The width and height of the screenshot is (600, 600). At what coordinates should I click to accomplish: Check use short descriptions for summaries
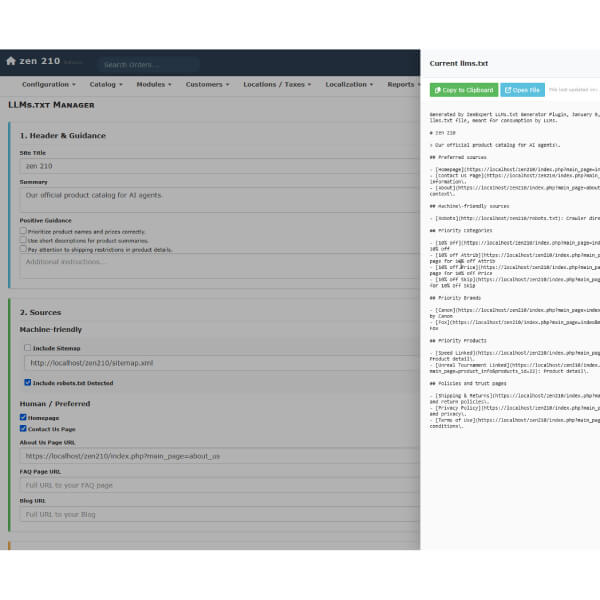pos(23,240)
